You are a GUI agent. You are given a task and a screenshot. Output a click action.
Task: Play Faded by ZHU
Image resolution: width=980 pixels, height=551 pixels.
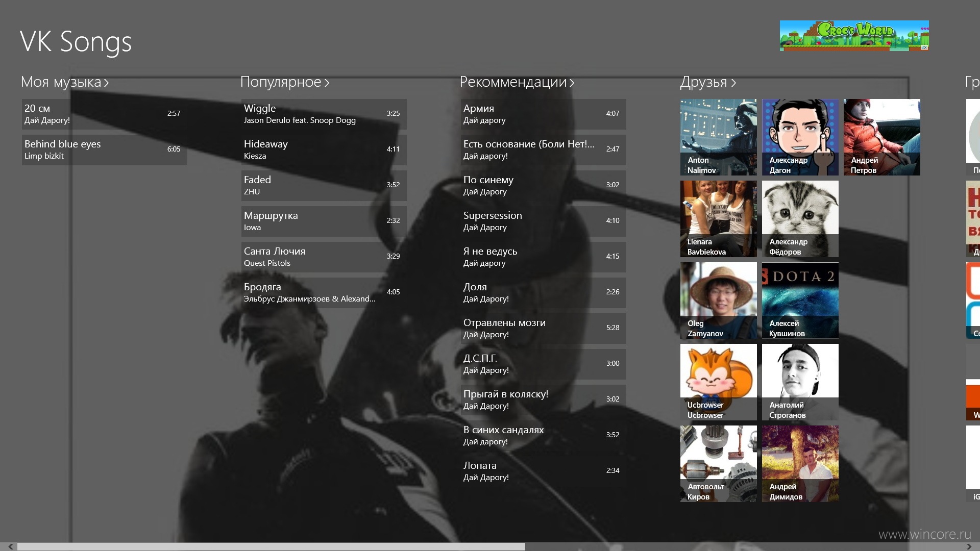point(324,185)
